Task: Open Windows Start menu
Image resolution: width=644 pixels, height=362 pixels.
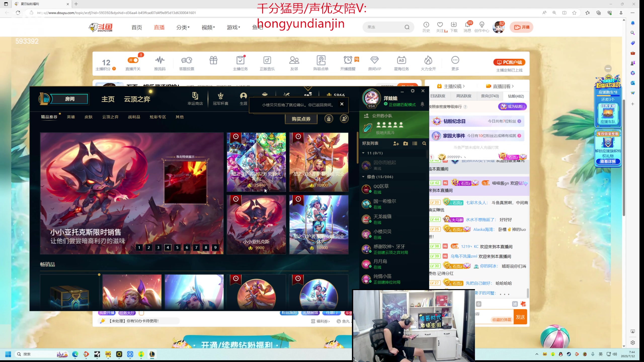Action: tap(8, 354)
